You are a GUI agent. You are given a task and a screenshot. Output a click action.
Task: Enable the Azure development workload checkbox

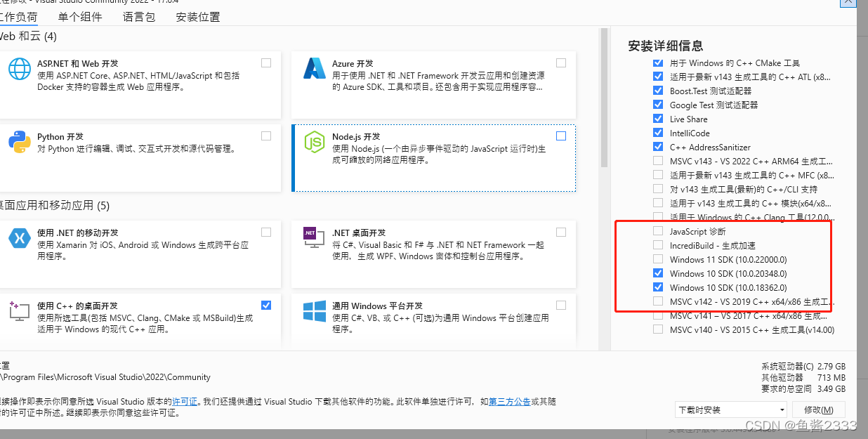(x=561, y=63)
